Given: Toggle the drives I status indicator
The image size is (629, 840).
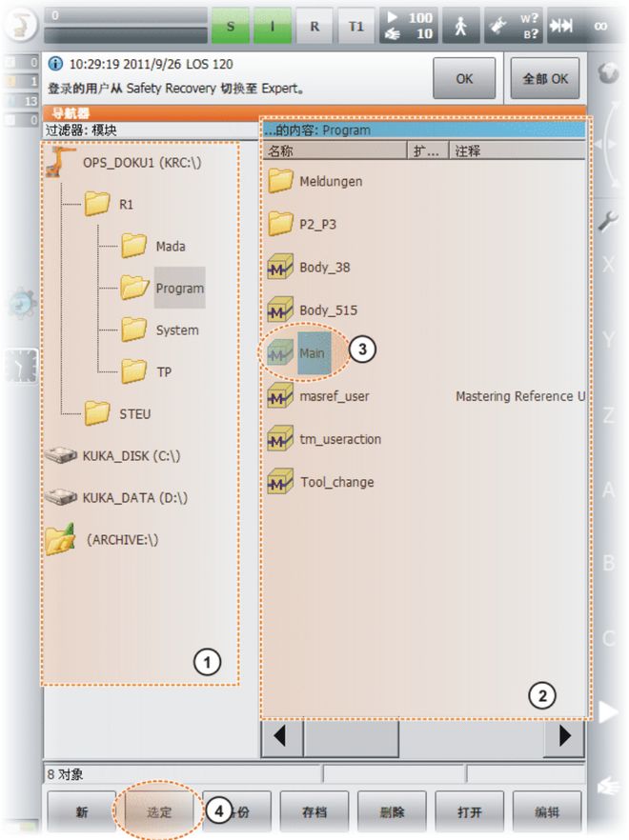Looking at the screenshot, I should pos(272,27).
